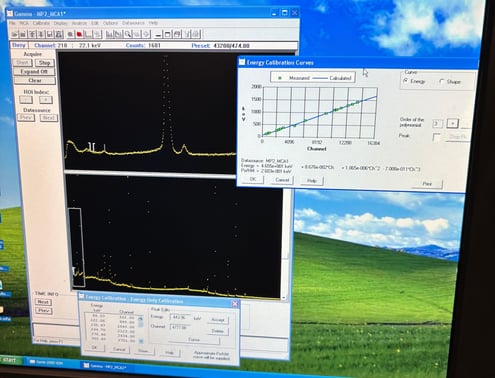Select the Energy curve radio button
Viewport: 495px width, 378px height.
pos(406,81)
